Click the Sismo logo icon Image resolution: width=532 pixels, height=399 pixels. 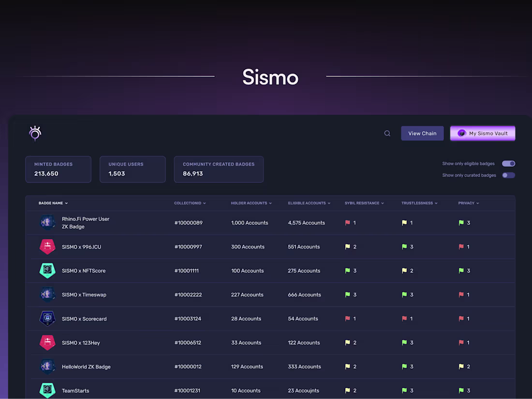pyautogui.click(x=34, y=133)
